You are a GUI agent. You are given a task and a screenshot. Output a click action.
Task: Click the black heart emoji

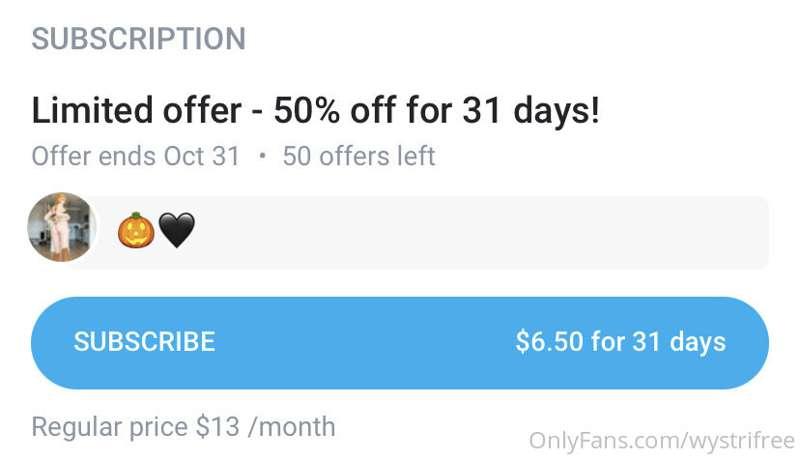tap(177, 230)
